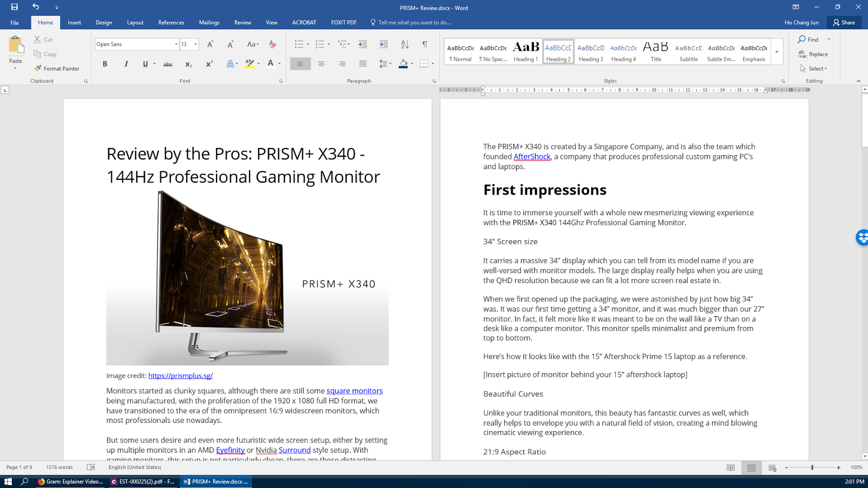Switch to the Design tab
The height and width of the screenshot is (488, 868).
(x=104, y=23)
